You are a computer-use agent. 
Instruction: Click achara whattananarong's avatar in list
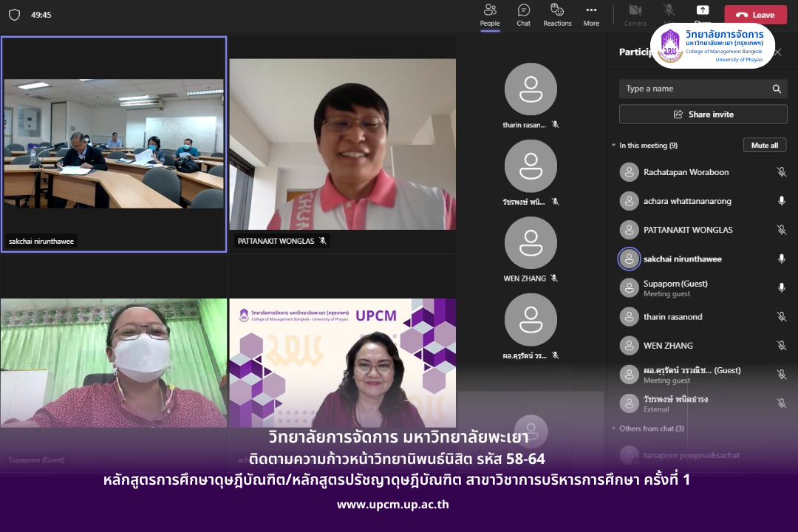click(629, 200)
